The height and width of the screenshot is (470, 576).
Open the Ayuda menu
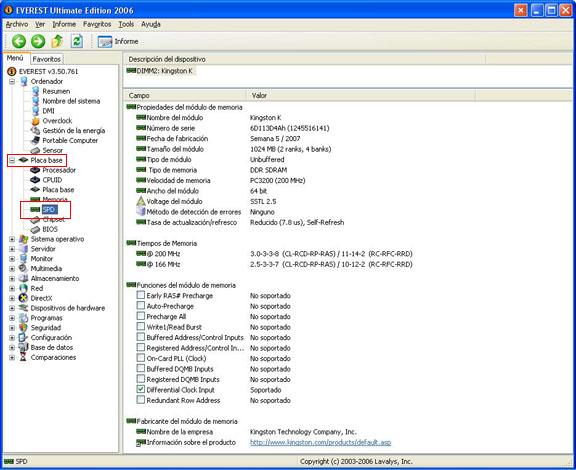coord(151,24)
